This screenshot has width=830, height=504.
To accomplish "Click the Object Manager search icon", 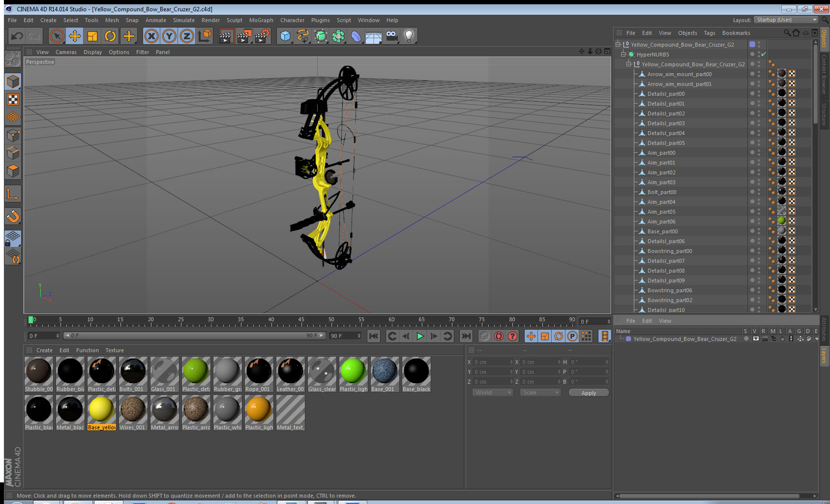I will tap(787, 33).
